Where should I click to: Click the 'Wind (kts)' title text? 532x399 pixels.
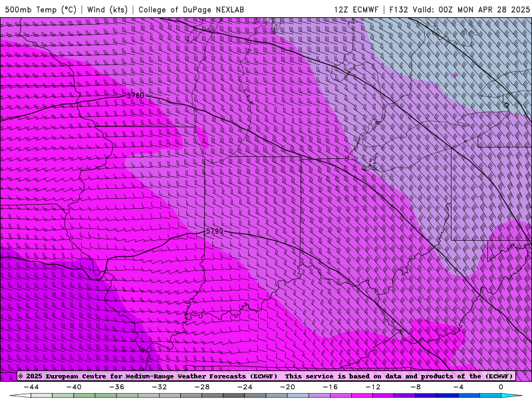pyautogui.click(x=107, y=9)
